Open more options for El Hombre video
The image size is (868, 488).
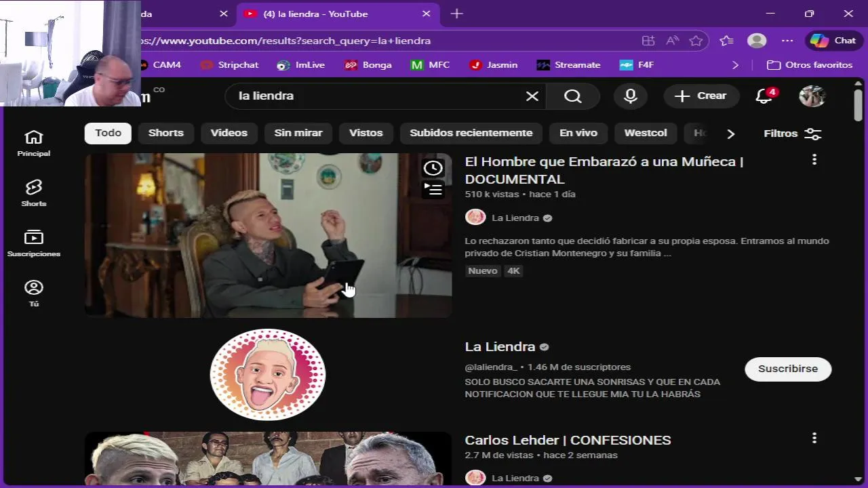(x=814, y=160)
